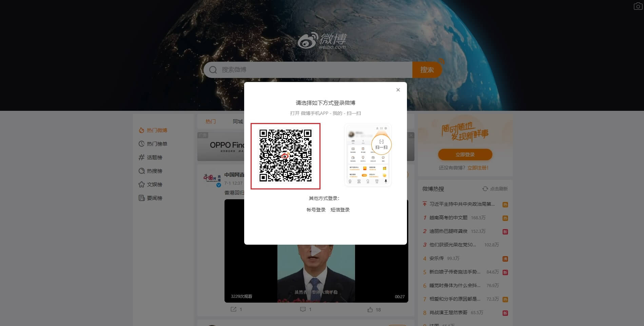Image resolution: width=644 pixels, height=326 pixels.
Task: Choose 帐号登录 login method
Action: tap(316, 210)
